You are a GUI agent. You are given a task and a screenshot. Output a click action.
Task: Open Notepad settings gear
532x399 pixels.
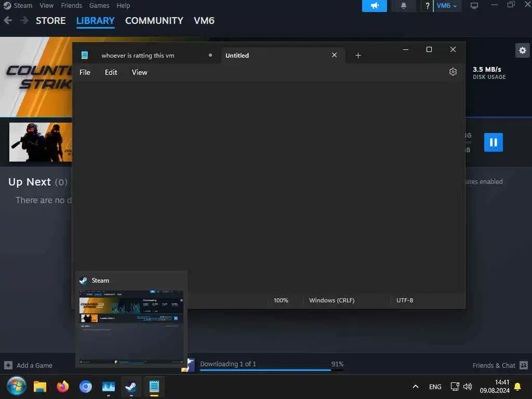point(453,72)
